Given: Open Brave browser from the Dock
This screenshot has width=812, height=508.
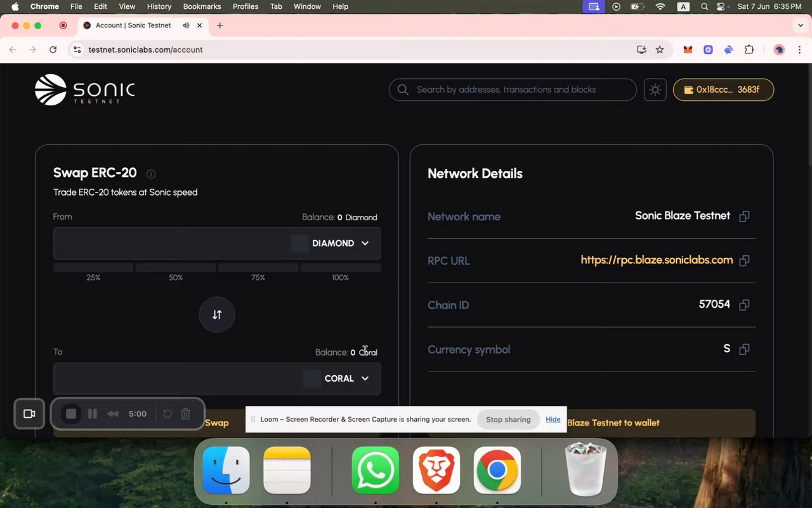Looking at the screenshot, I should [x=436, y=471].
